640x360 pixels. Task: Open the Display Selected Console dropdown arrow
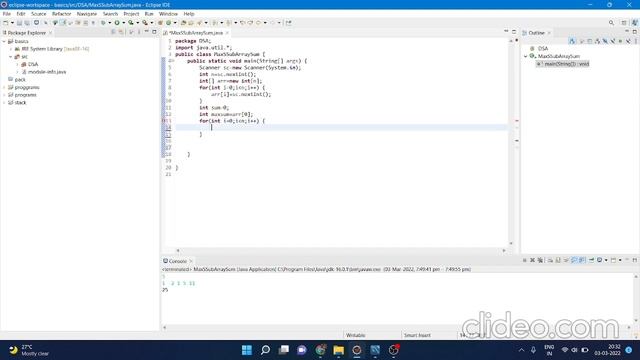606,260
